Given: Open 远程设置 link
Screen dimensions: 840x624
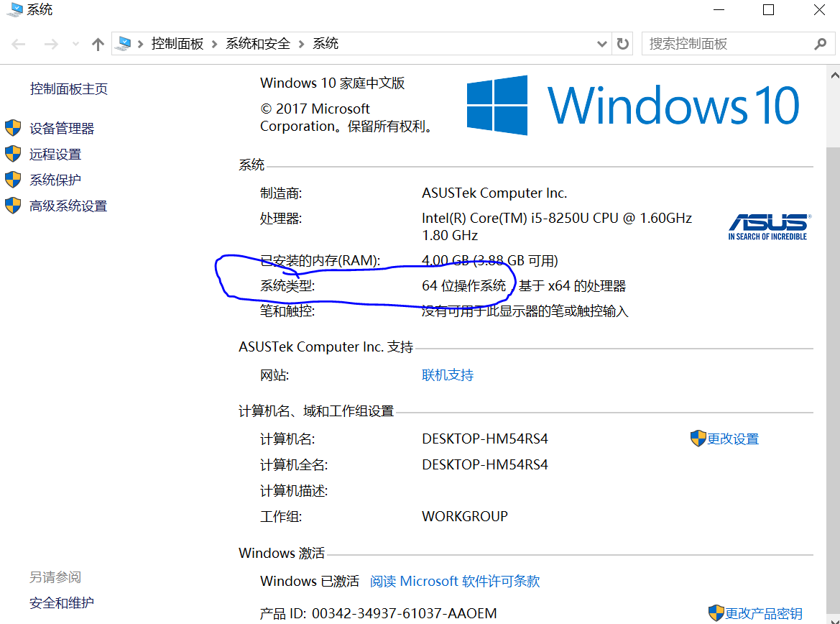Looking at the screenshot, I should [x=55, y=155].
